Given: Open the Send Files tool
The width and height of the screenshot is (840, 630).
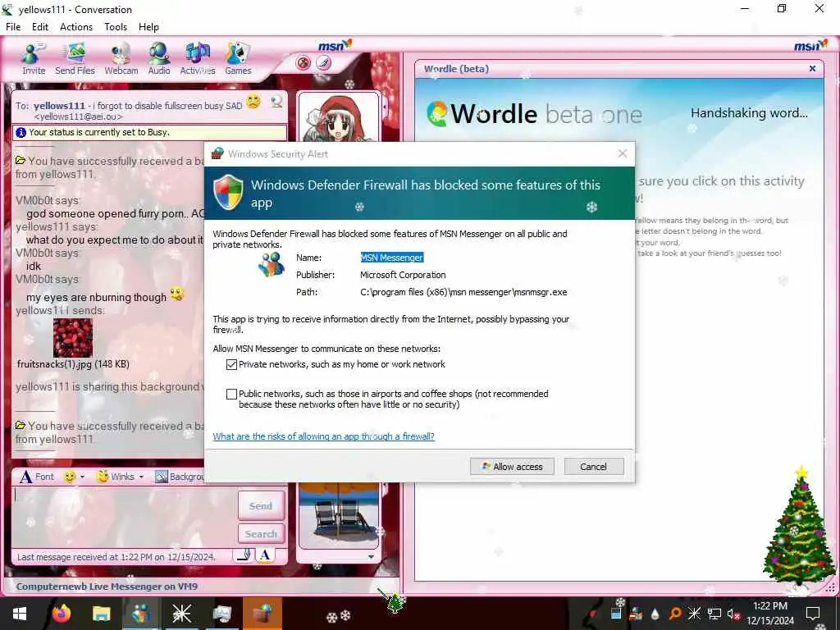Looking at the screenshot, I should tap(75, 59).
